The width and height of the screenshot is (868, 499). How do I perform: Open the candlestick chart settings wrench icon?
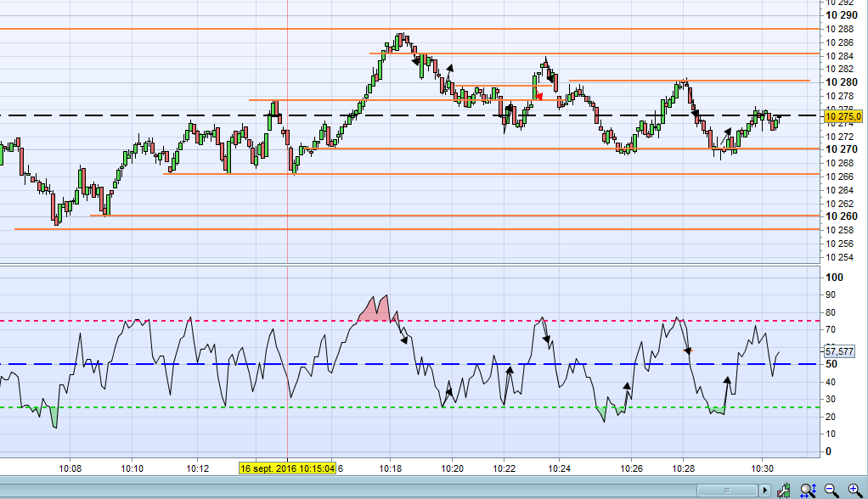click(x=783, y=490)
